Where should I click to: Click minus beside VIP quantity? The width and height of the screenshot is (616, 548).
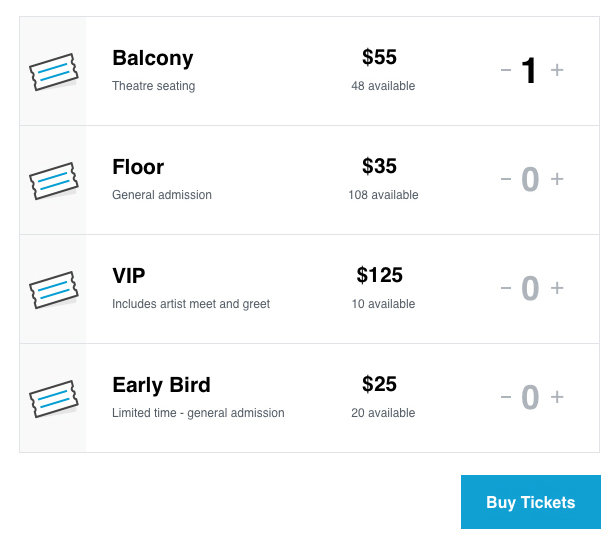tap(506, 288)
